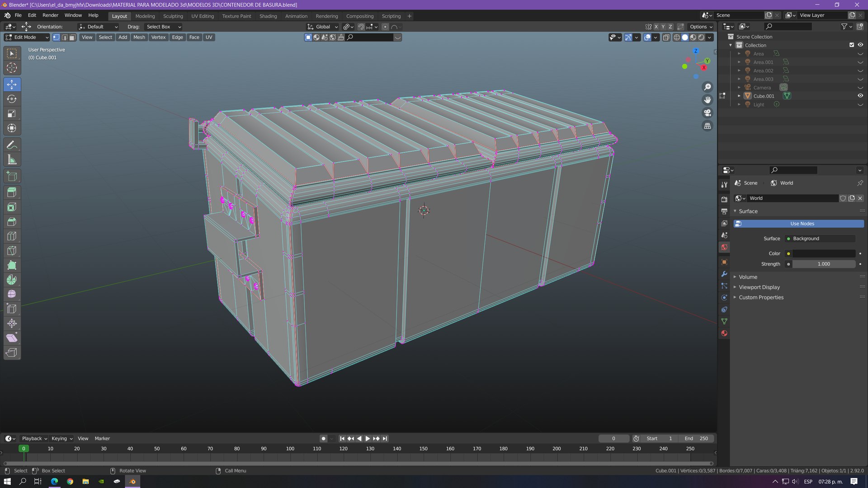Enable face select mode
868x488 pixels.
[x=72, y=38]
